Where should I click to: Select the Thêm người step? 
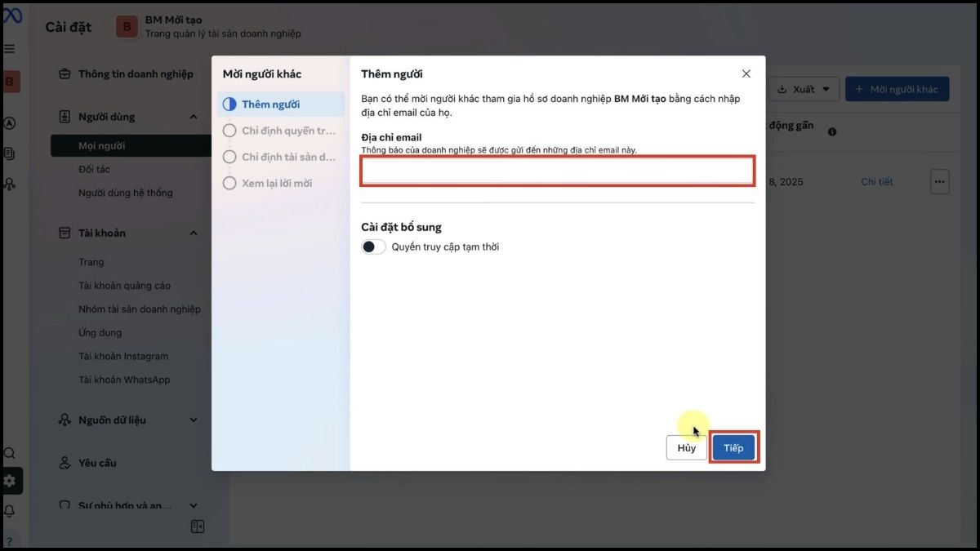tap(282, 104)
